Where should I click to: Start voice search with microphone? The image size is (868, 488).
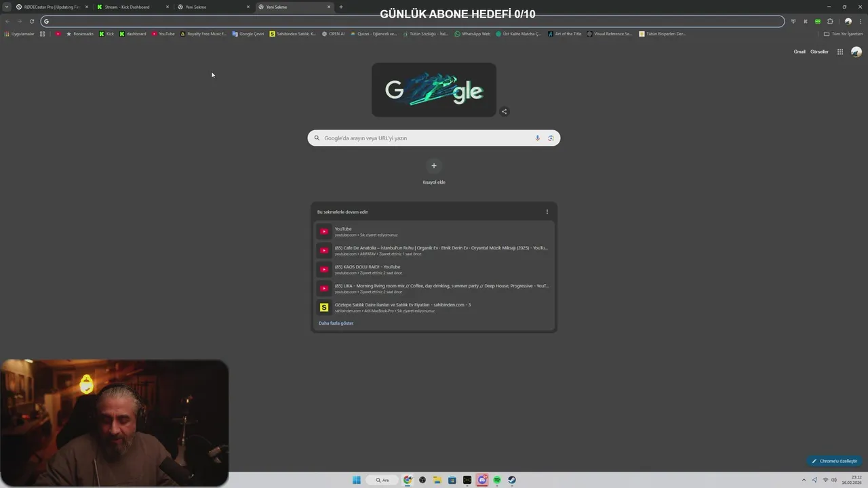[538, 138]
